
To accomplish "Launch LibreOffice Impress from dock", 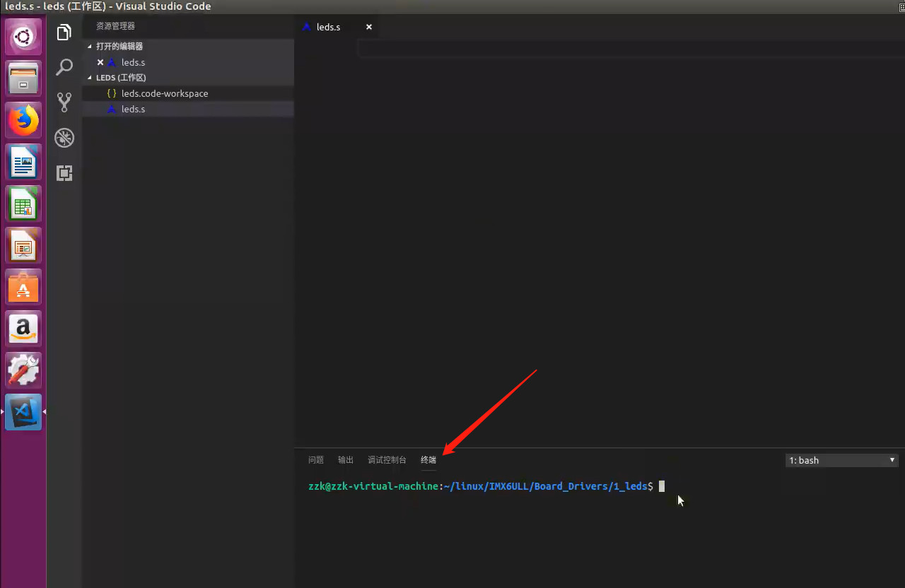I will point(23,245).
